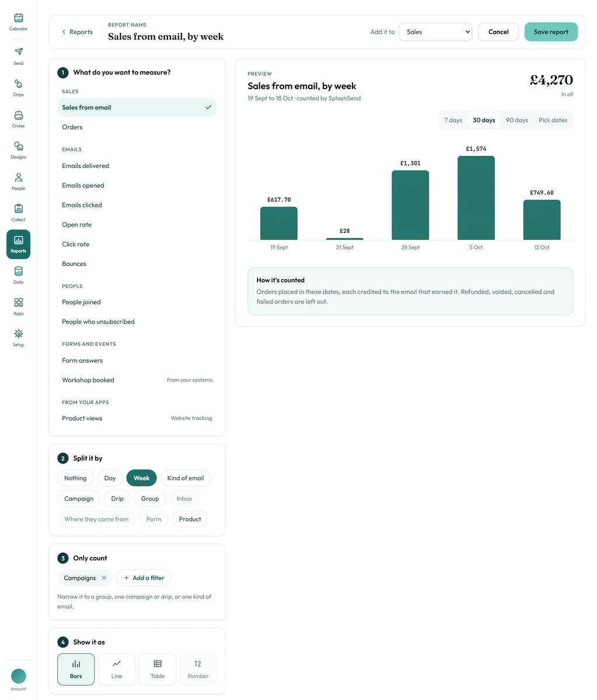Open Setup gear in sidebar
This screenshot has height=700, width=597.
coord(18,337)
